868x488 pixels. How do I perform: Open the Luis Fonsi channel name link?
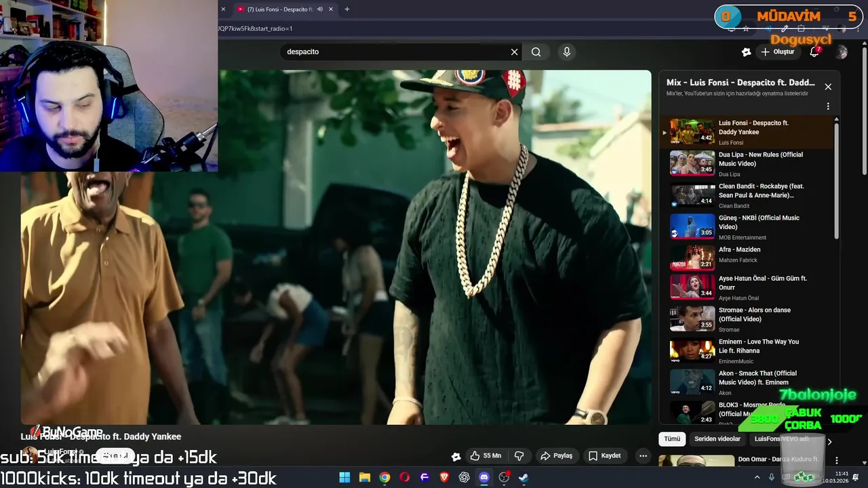tap(60, 452)
